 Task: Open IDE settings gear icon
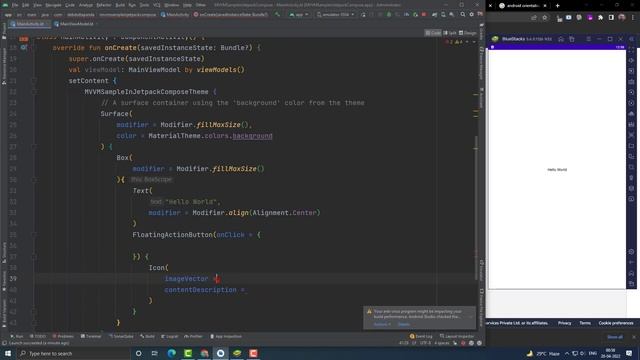click(x=471, y=14)
